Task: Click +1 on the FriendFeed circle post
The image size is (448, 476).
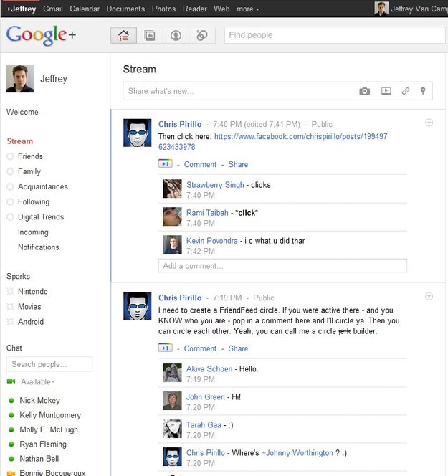Action: 166,348
